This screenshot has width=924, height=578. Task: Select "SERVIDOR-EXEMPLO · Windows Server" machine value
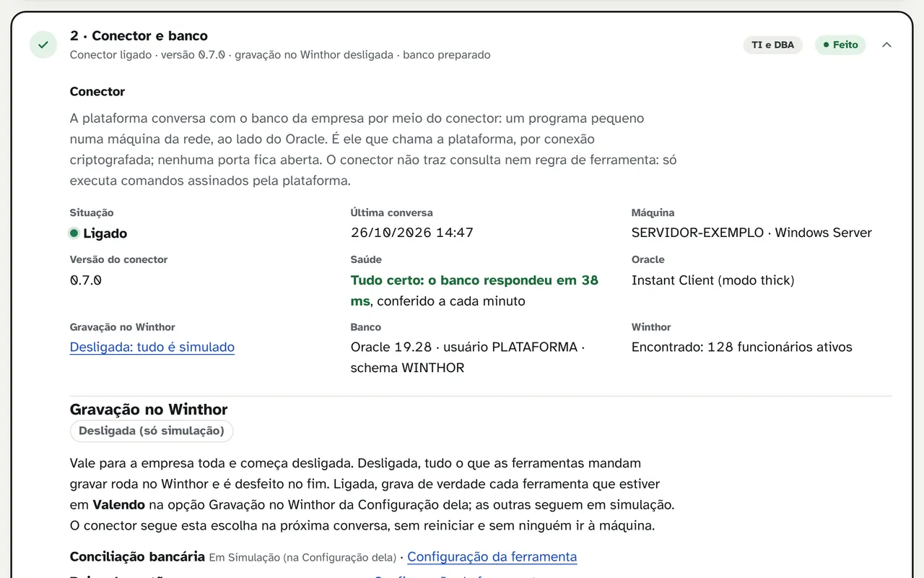[x=751, y=233]
